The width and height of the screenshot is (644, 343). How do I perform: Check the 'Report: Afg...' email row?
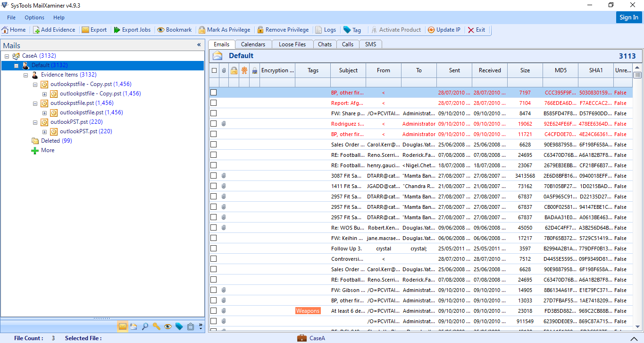pyautogui.click(x=214, y=103)
